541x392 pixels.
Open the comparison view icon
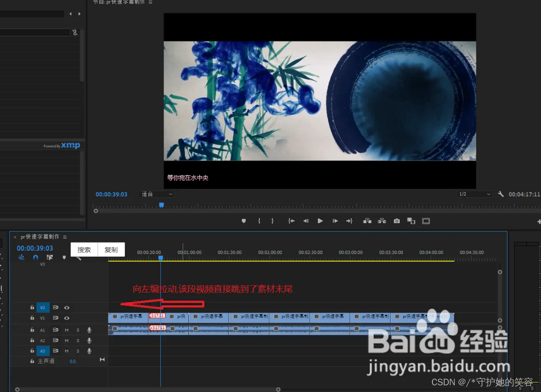click(x=411, y=221)
